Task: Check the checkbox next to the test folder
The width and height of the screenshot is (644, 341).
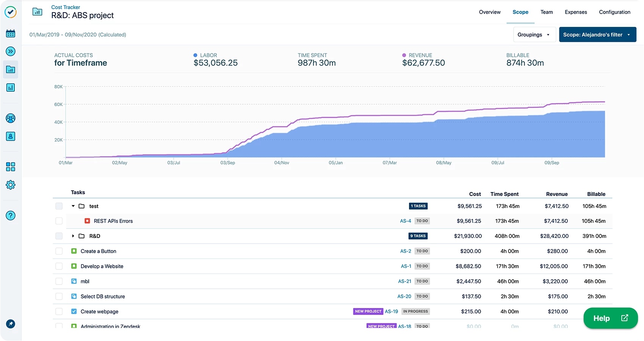Action: (x=59, y=206)
